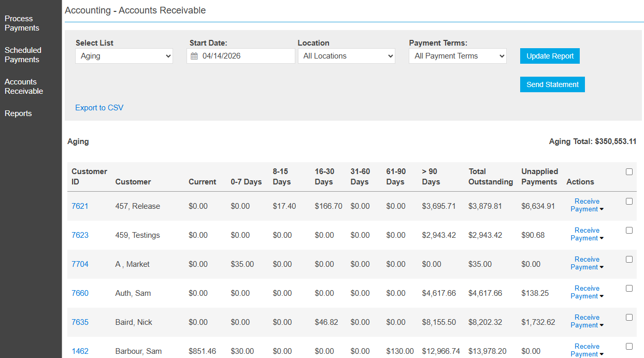Check the checkbox for Auth, Sam row
This screenshot has height=358, width=644.
629,288
